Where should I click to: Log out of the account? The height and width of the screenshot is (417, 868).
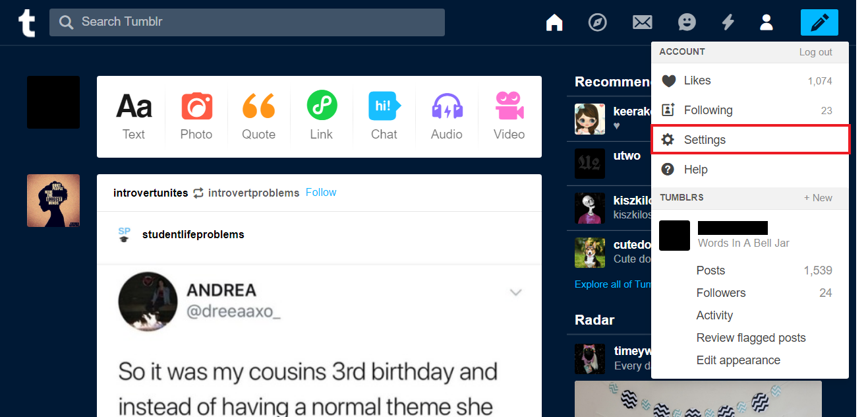click(815, 51)
